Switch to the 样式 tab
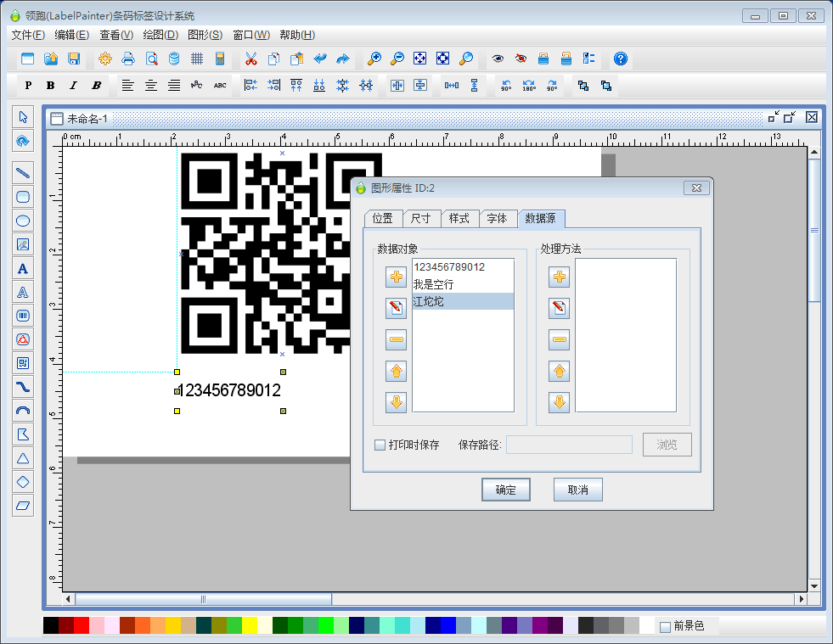 pyautogui.click(x=459, y=219)
